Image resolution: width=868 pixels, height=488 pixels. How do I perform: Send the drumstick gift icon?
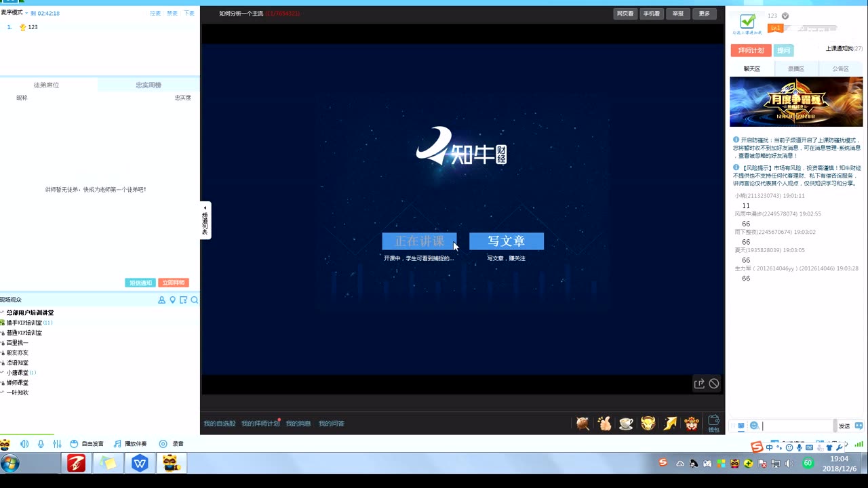coord(583,424)
